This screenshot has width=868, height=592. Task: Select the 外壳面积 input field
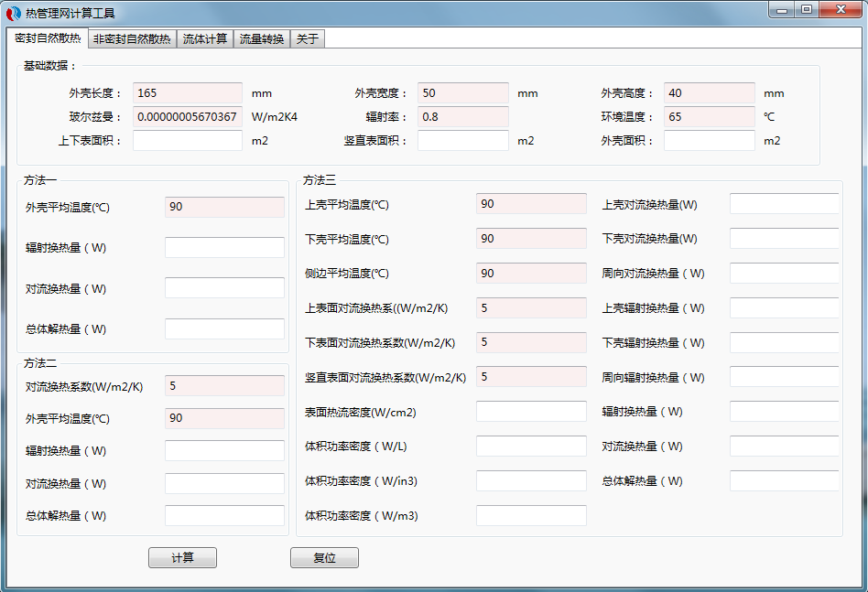click(709, 139)
